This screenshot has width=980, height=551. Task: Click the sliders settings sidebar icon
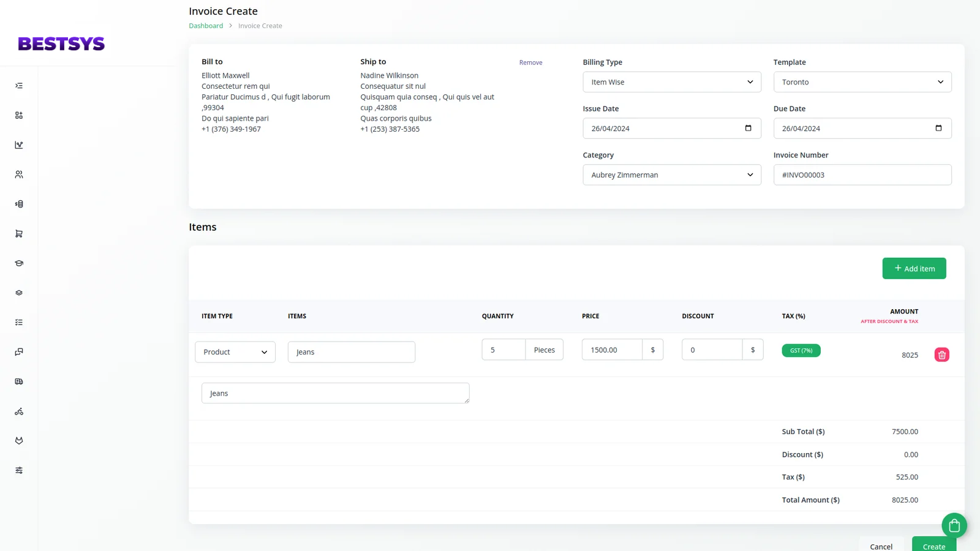[x=19, y=470]
